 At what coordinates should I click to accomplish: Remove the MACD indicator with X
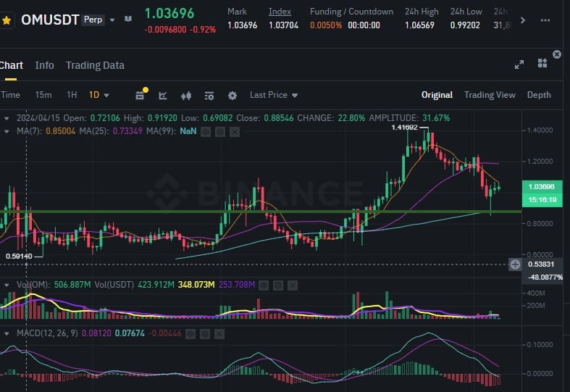click(x=219, y=334)
